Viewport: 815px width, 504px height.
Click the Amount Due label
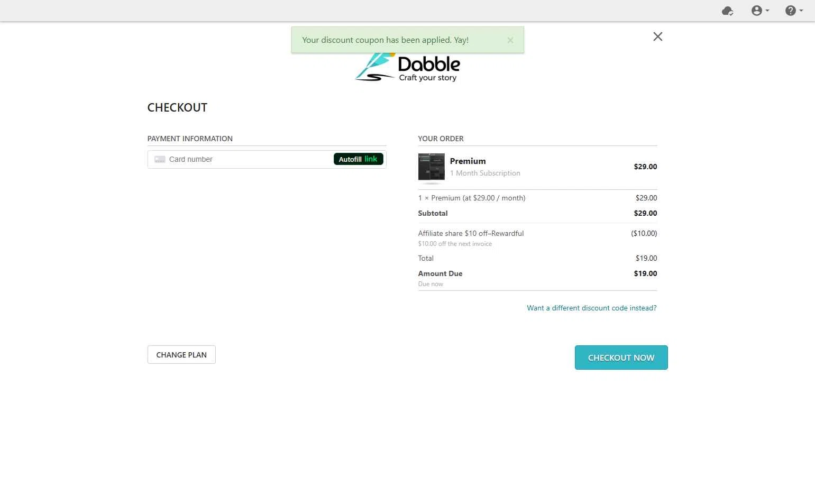coord(440,273)
